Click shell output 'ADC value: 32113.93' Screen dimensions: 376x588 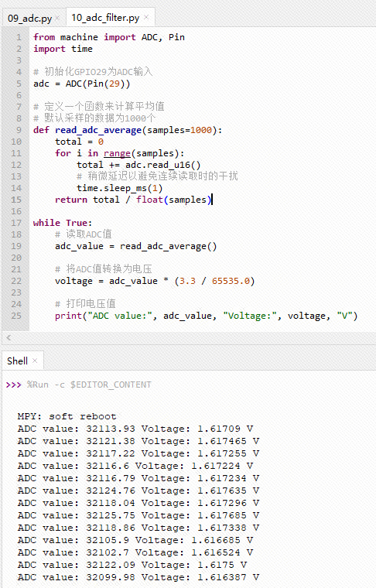[x=76, y=429]
